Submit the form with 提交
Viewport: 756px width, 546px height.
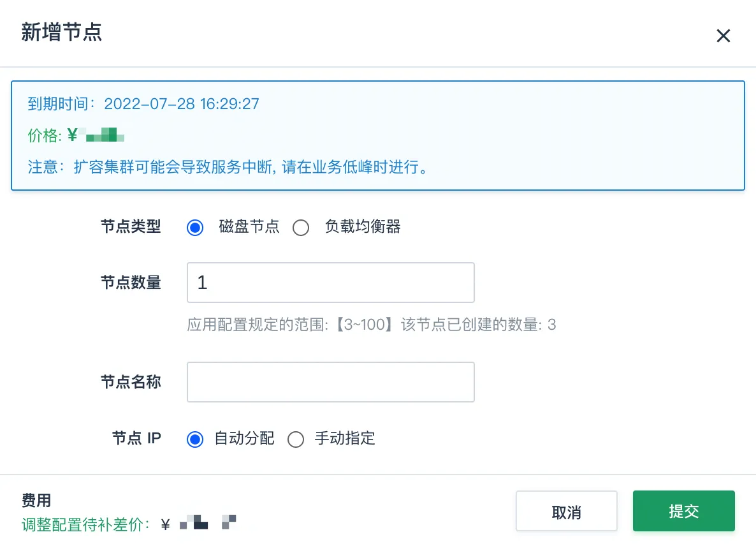pyautogui.click(x=684, y=512)
